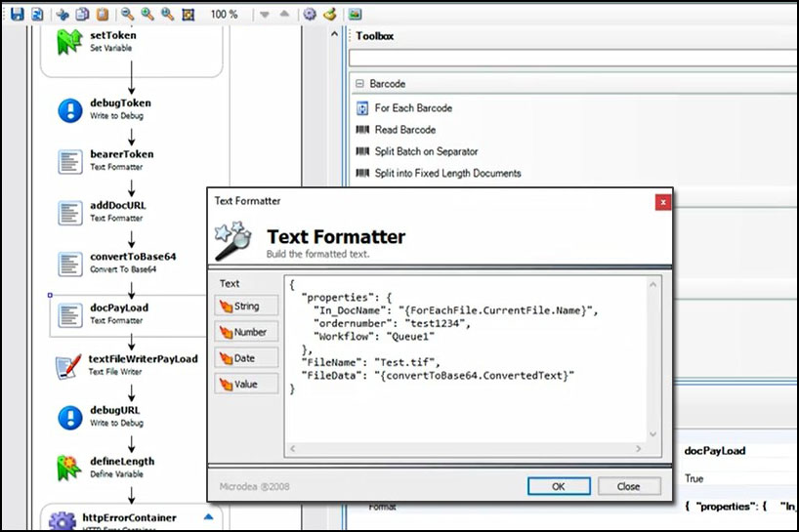Viewport: 799px width, 532px height.
Task: Open the settings gear in the toolbar
Action: (x=310, y=15)
